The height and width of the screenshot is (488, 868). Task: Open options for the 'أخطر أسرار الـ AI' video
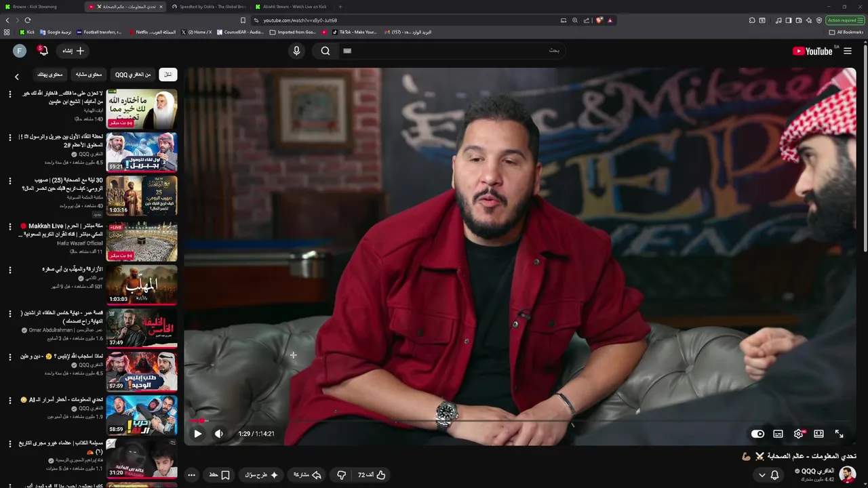pyautogui.click(x=9, y=400)
